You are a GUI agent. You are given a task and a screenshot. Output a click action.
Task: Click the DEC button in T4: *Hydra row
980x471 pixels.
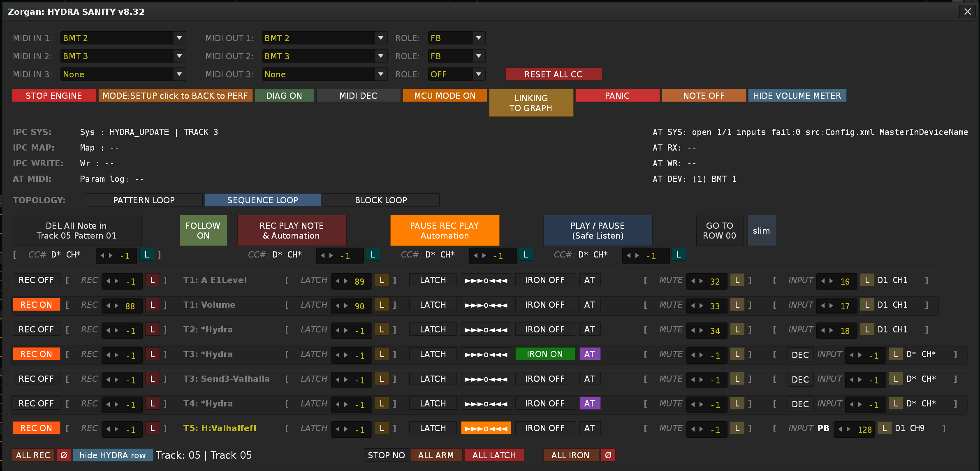[800, 404]
